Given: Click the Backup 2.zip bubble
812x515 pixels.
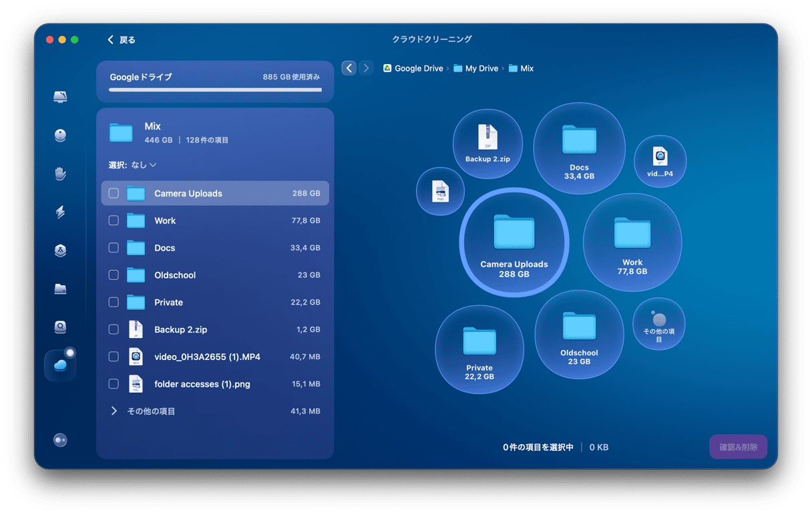Looking at the screenshot, I should [x=487, y=144].
